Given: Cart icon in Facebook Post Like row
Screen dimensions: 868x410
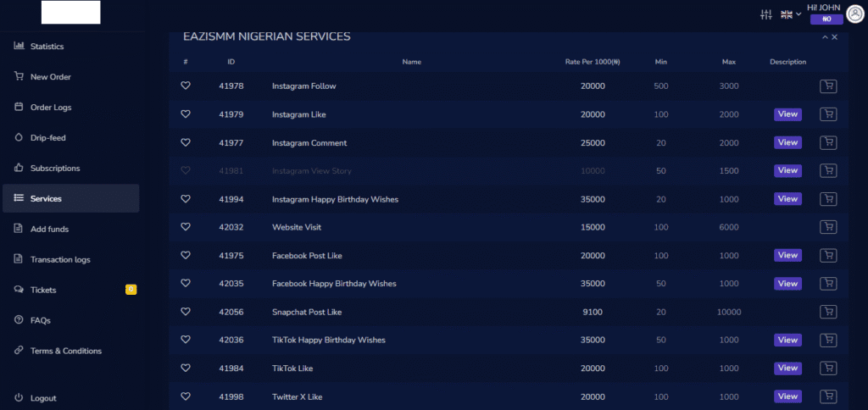Looking at the screenshot, I should click(828, 255).
